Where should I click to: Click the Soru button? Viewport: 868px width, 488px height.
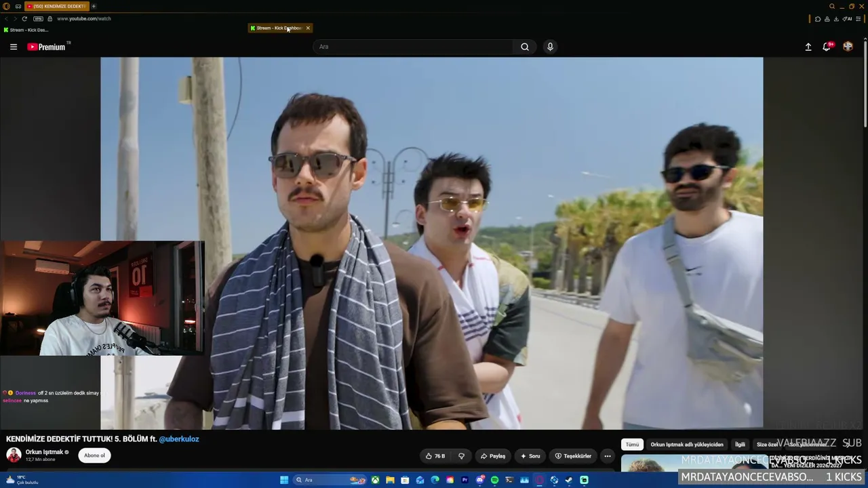coord(530,456)
